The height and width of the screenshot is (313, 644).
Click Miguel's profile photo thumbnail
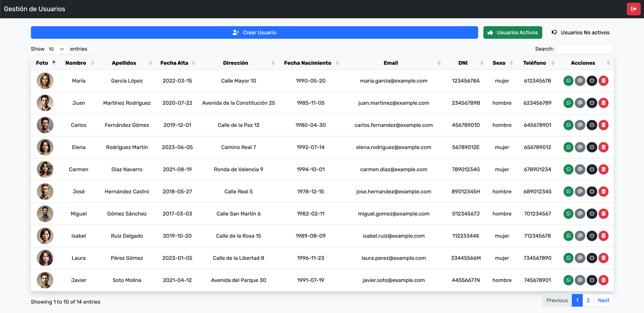click(x=45, y=214)
